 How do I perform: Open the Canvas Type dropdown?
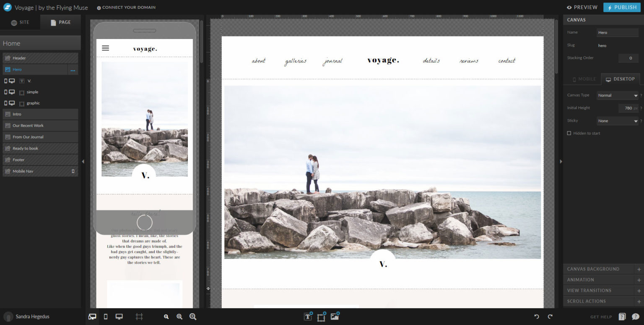click(x=617, y=95)
